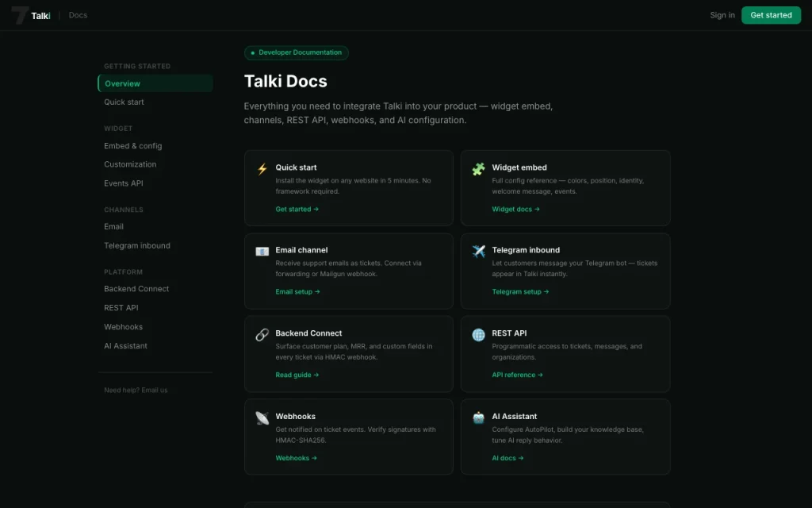Click the 'Backend Connect' card title
The image size is (812, 508).
pyautogui.click(x=308, y=333)
